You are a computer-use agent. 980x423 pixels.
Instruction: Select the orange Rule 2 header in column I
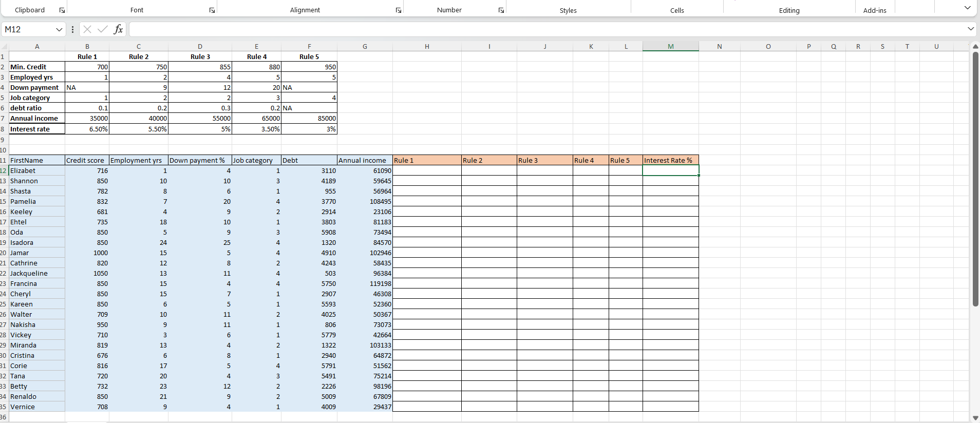pos(489,160)
